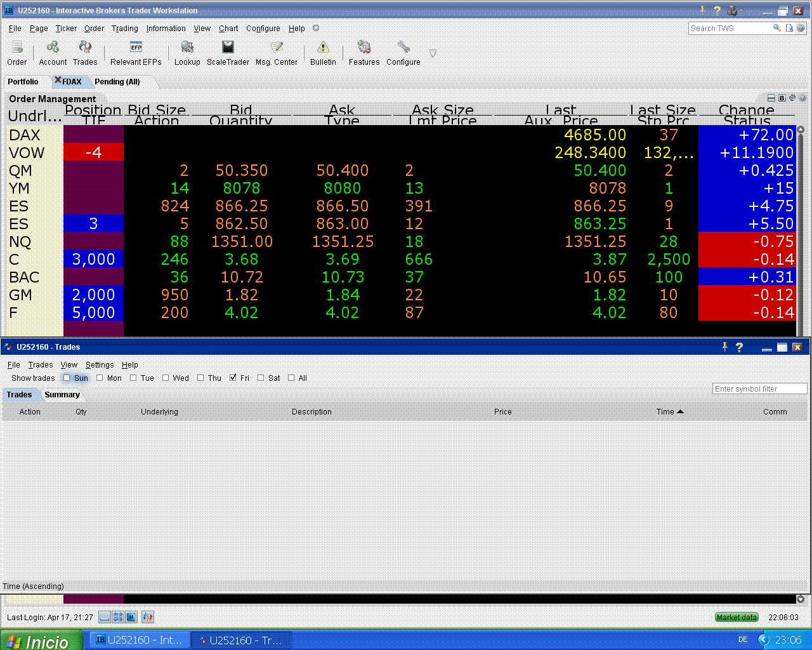
Task: Click the F position cell 5,000
Action: click(x=93, y=312)
